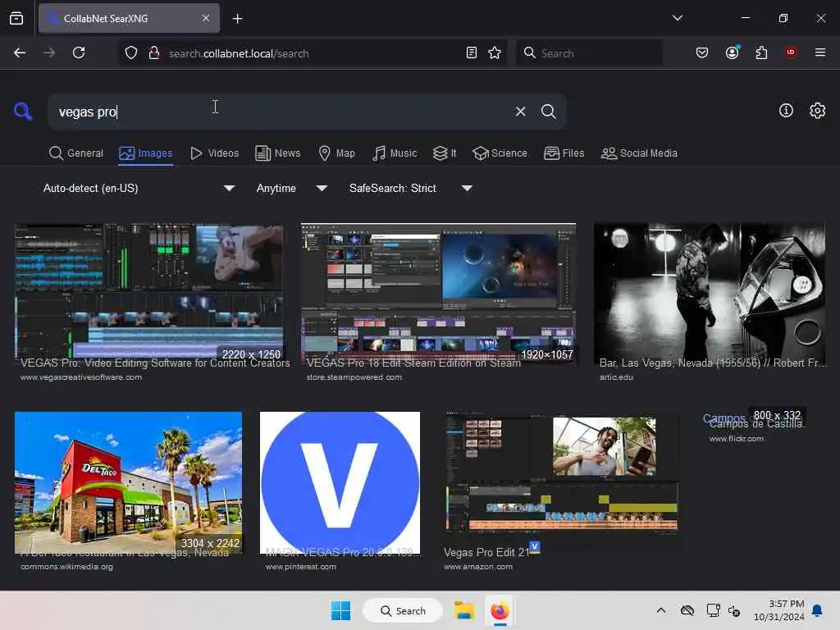
Task: Open the blue V logo image
Action: coord(340,482)
